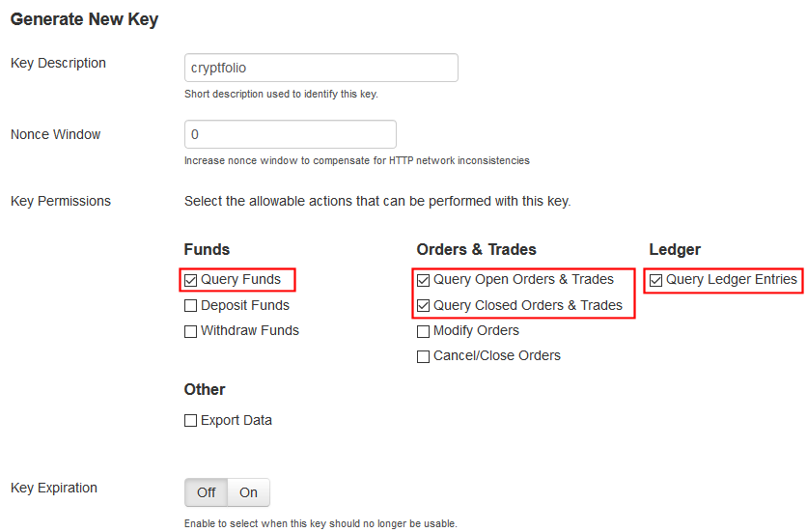
Task: Click the Modify Orders label
Action: coord(476,330)
